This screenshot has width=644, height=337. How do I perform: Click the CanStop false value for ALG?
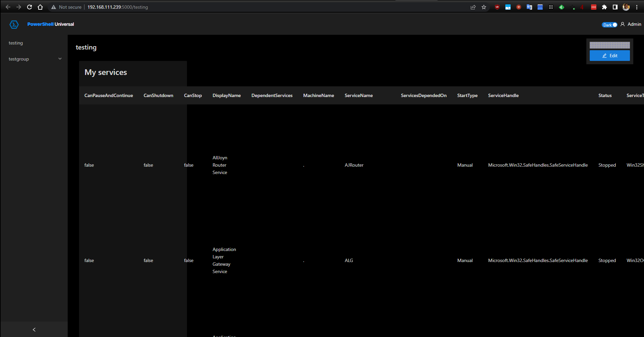pos(189,260)
